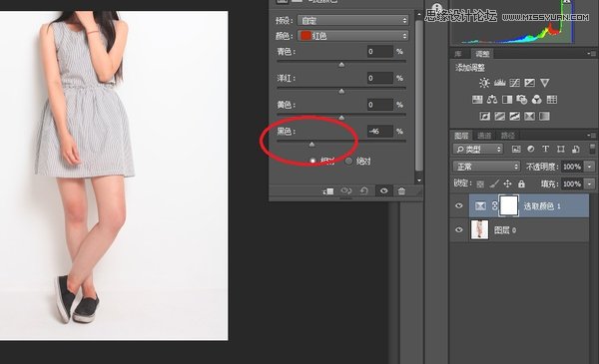
Task: Switch to the 调整 (Adjustments) tab
Action: [x=482, y=54]
